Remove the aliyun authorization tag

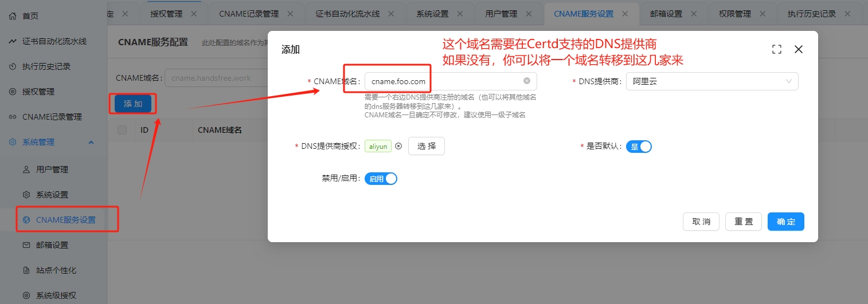point(398,147)
